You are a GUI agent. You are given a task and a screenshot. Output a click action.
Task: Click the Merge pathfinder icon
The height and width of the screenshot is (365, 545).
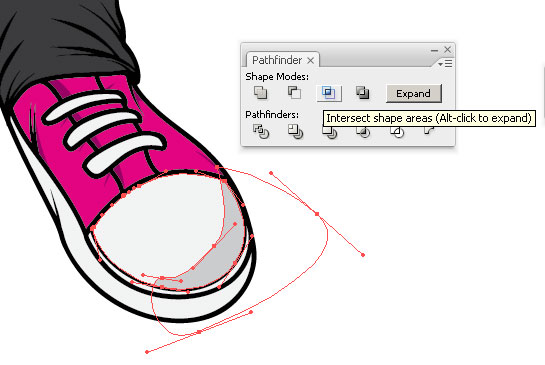(x=330, y=133)
